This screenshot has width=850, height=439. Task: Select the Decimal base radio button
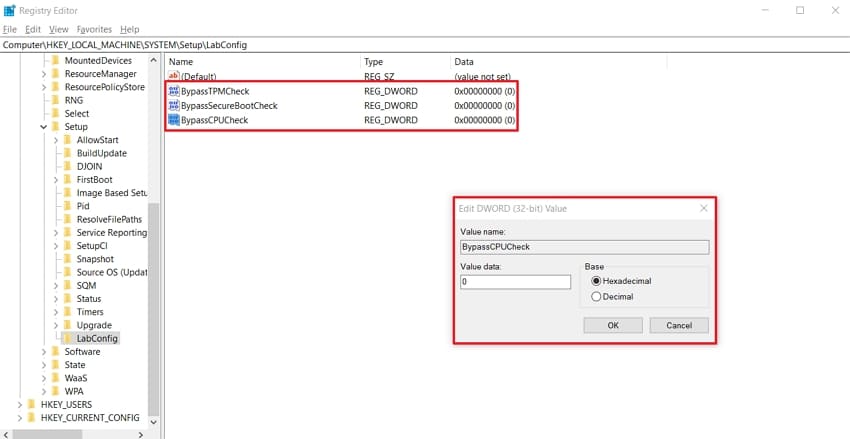click(x=596, y=297)
